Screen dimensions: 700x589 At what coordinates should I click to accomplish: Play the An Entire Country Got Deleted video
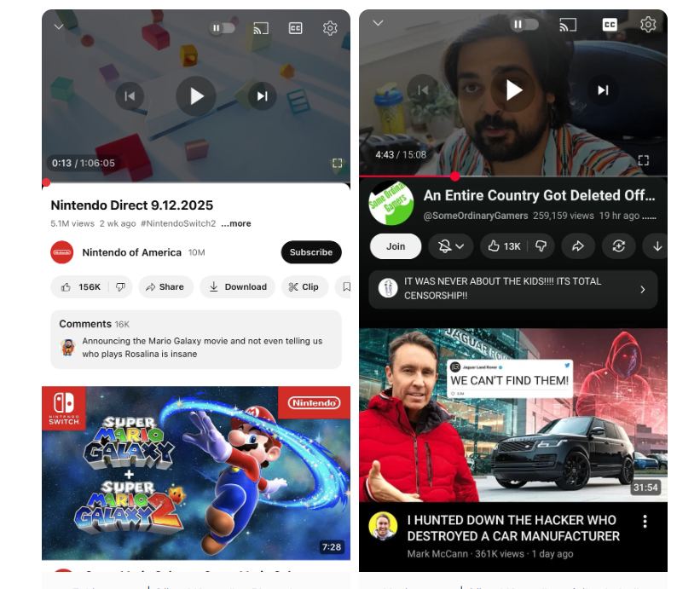(x=513, y=90)
